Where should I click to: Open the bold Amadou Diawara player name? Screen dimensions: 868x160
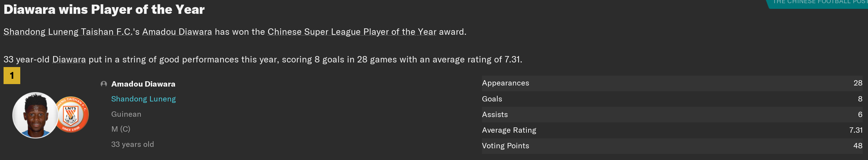tap(143, 84)
